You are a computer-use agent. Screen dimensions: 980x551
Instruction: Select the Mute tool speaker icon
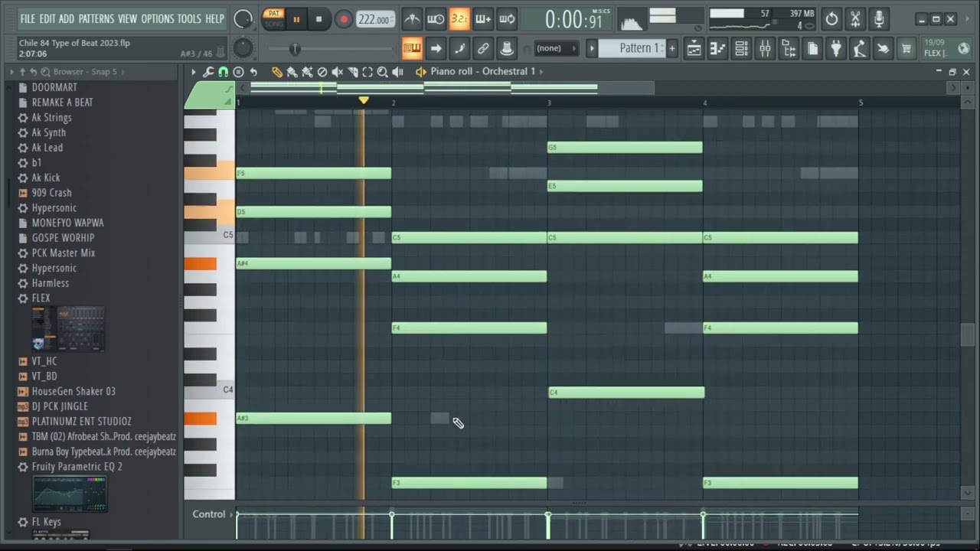pos(338,72)
